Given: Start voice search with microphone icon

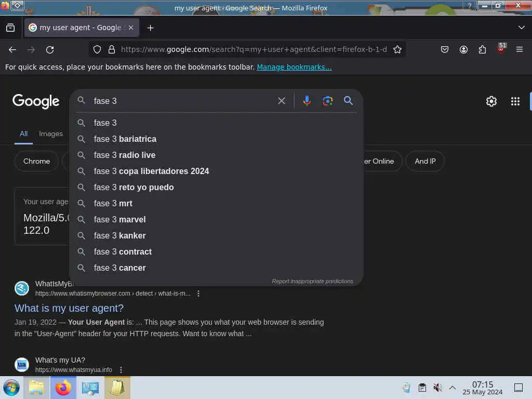Looking at the screenshot, I should pyautogui.click(x=307, y=101).
